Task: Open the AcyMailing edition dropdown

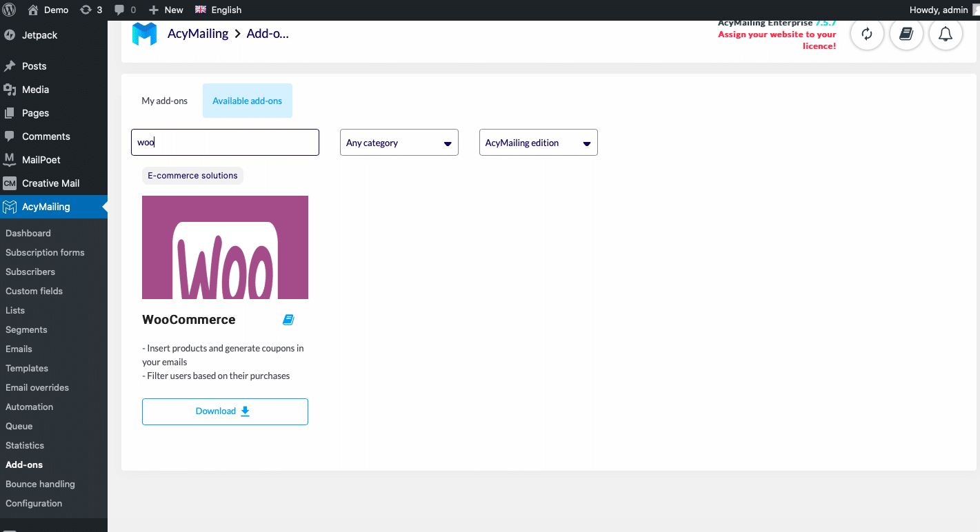Action: [539, 143]
